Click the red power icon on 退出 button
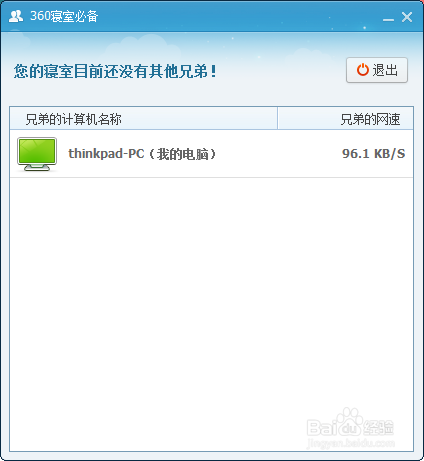The width and height of the screenshot is (424, 461). point(363,70)
